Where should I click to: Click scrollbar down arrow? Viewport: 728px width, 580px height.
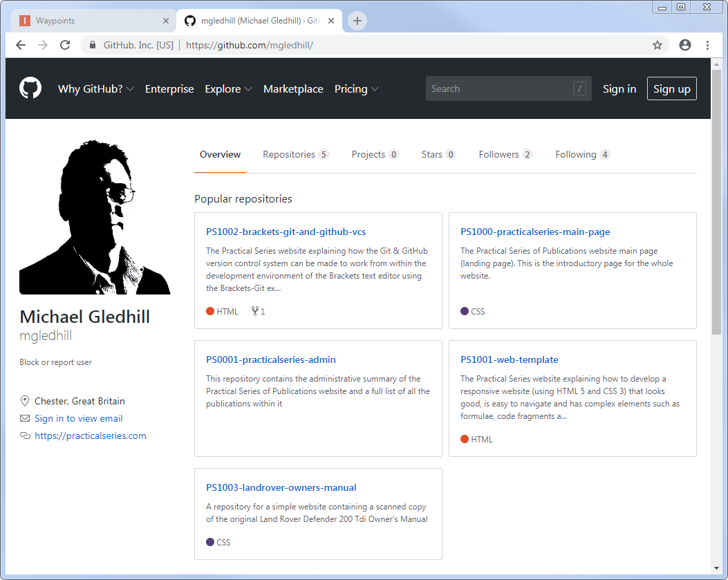[716, 568]
